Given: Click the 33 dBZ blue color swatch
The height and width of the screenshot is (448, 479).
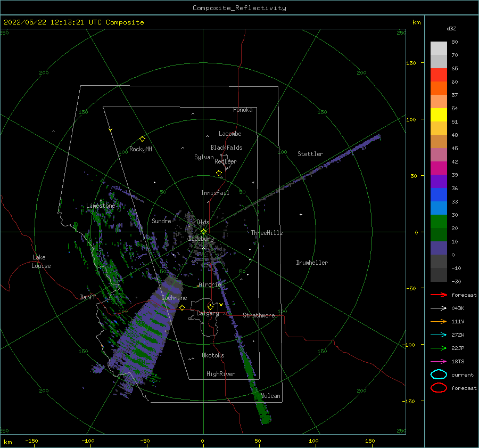Looking at the screenshot, I should tap(439, 208).
